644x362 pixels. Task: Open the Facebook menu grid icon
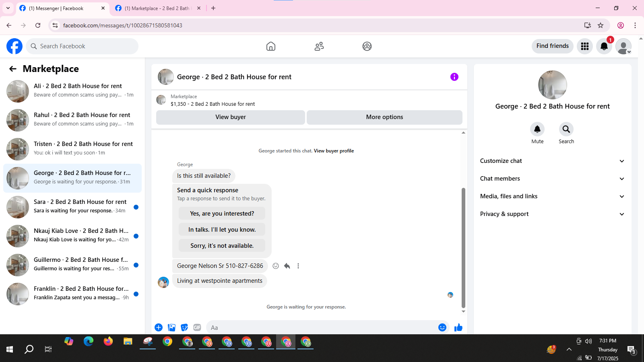click(x=585, y=46)
